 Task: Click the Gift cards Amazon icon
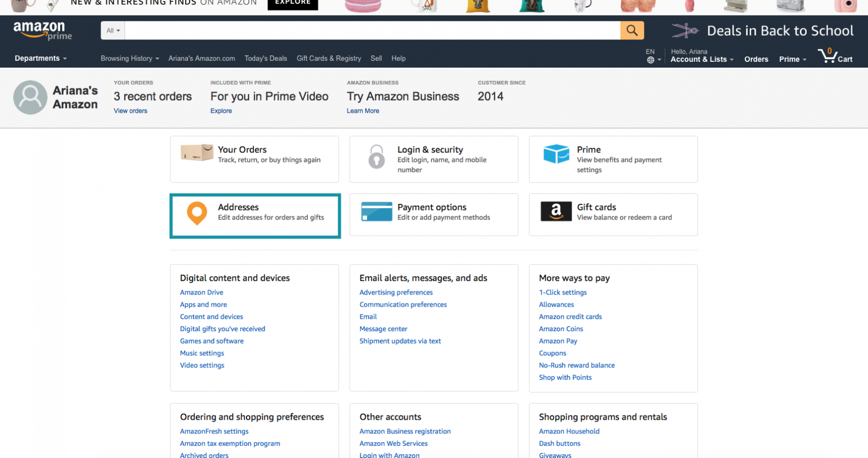pos(556,211)
